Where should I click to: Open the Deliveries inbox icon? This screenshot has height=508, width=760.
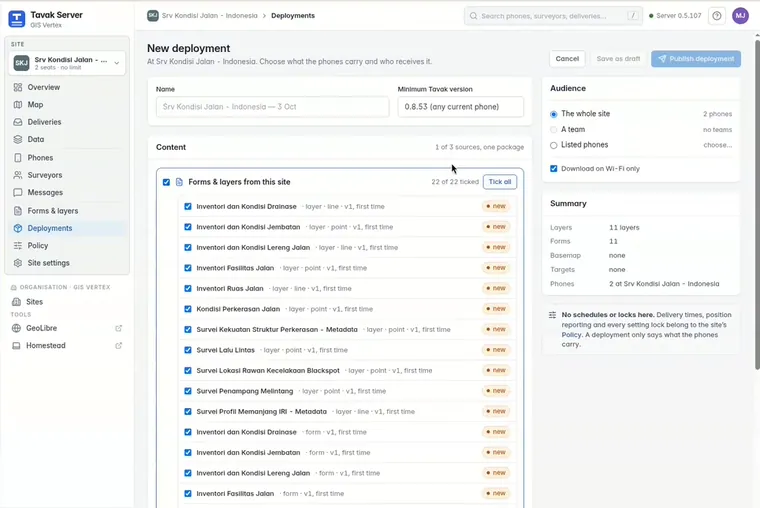pos(18,122)
